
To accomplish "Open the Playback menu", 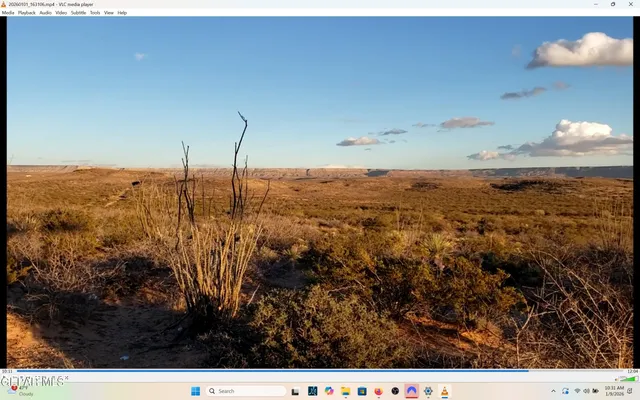I will pos(27,13).
